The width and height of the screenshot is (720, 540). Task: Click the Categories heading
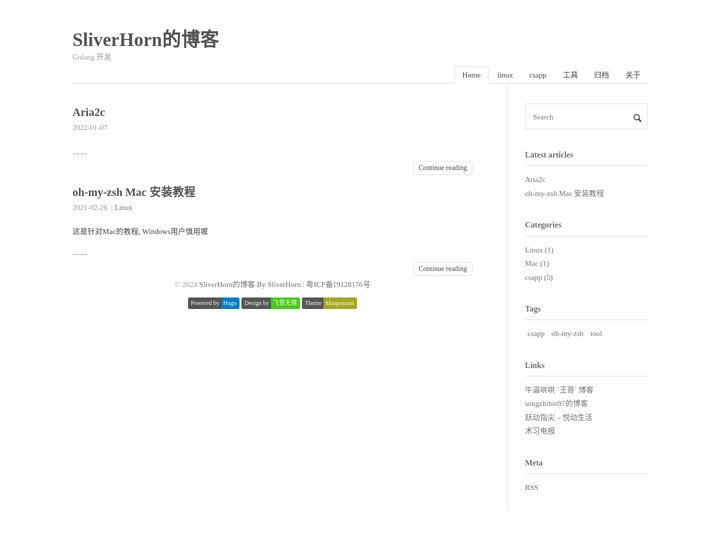543,225
